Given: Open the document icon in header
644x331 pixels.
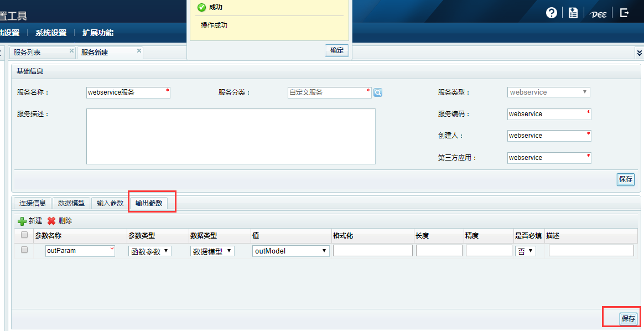Looking at the screenshot, I should point(573,13).
